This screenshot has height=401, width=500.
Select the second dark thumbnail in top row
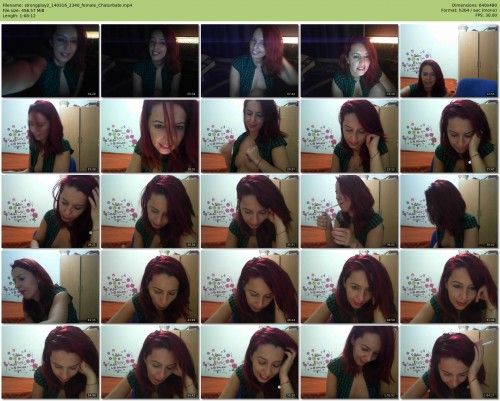(x=150, y=61)
